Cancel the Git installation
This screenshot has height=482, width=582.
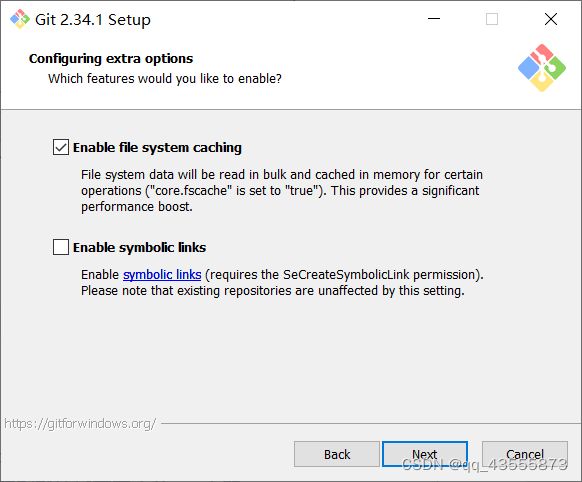click(525, 454)
